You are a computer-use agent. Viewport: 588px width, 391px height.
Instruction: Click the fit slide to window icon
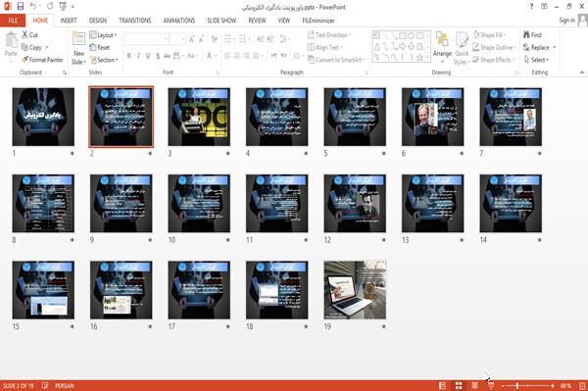point(582,385)
